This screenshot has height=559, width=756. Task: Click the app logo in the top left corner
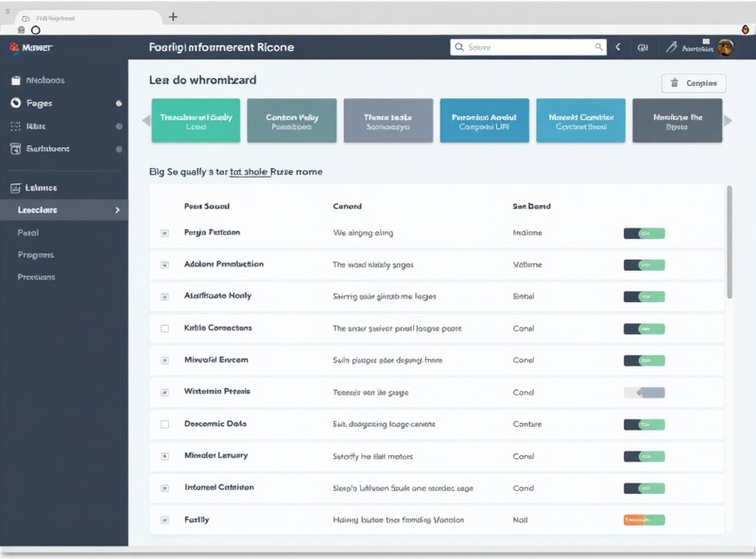click(x=13, y=44)
